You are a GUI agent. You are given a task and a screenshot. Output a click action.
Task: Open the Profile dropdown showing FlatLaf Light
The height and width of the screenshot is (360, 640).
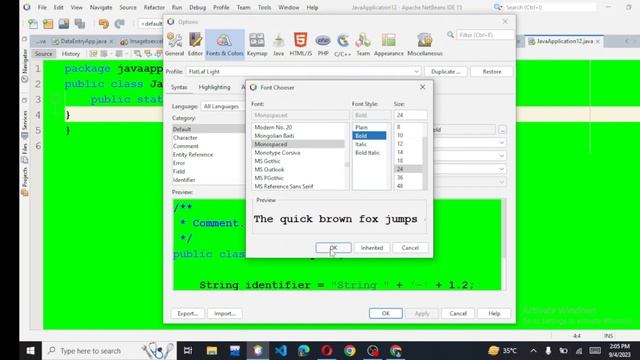304,71
